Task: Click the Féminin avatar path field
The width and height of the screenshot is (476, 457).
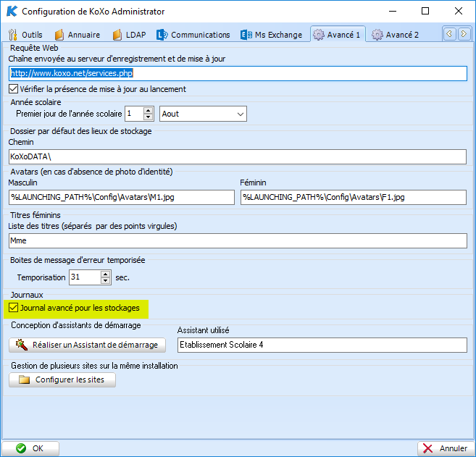Action: pos(354,197)
